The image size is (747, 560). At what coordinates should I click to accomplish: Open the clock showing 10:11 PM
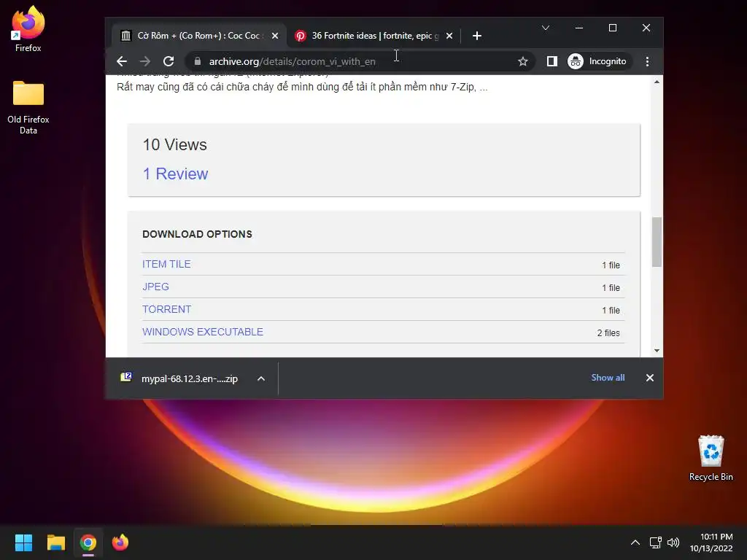[712, 542]
